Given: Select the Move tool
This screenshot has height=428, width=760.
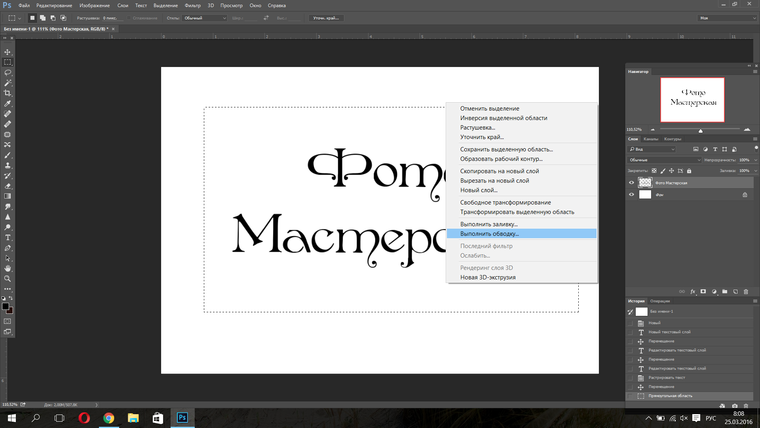Looking at the screenshot, I should click(7, 50).
